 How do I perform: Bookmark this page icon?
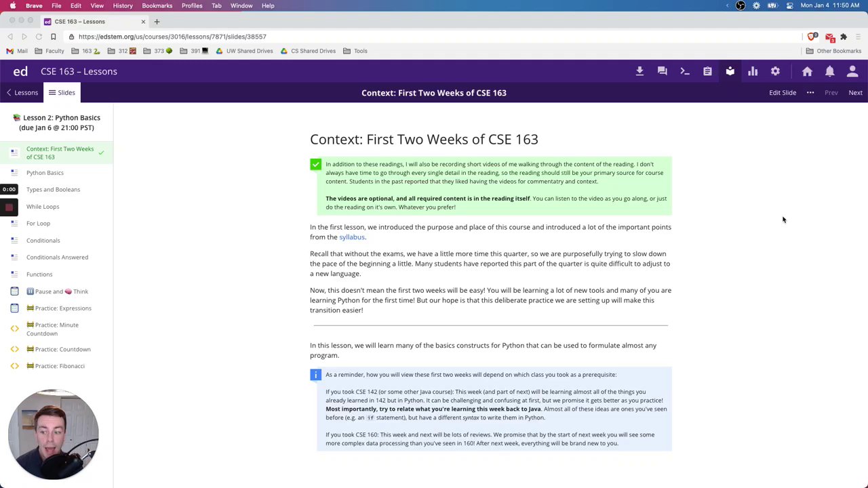(53, 37)
